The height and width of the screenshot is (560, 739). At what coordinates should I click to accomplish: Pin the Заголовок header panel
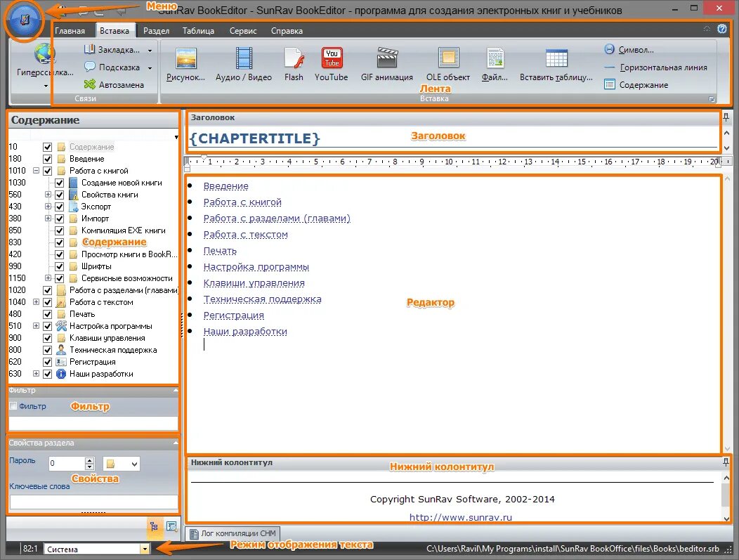coord(726,117)
